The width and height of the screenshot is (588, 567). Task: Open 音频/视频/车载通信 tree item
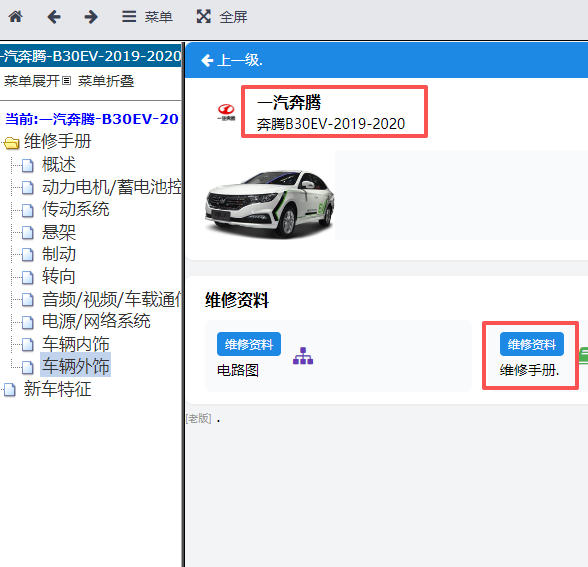[112, 299]
